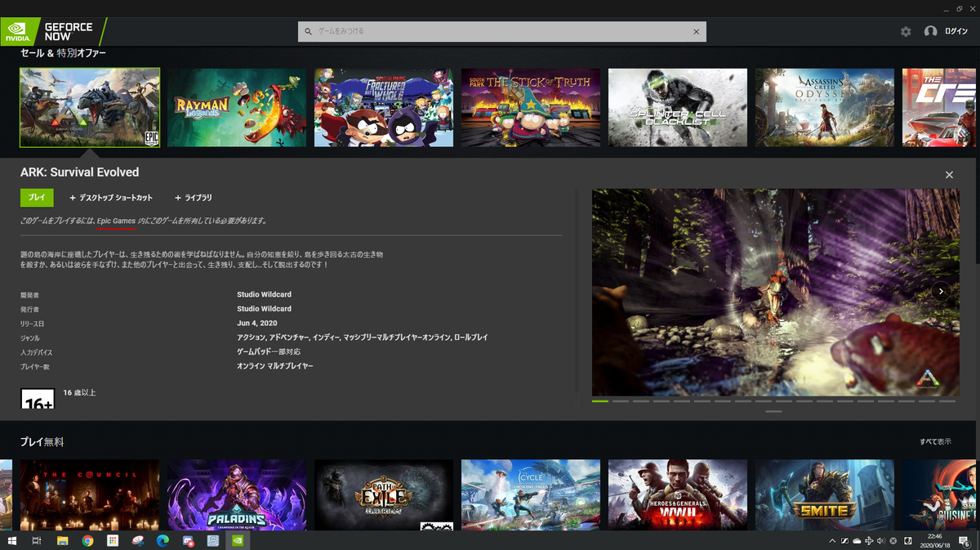Open Windows notification center
980x550 pixels.
point(966,541)
